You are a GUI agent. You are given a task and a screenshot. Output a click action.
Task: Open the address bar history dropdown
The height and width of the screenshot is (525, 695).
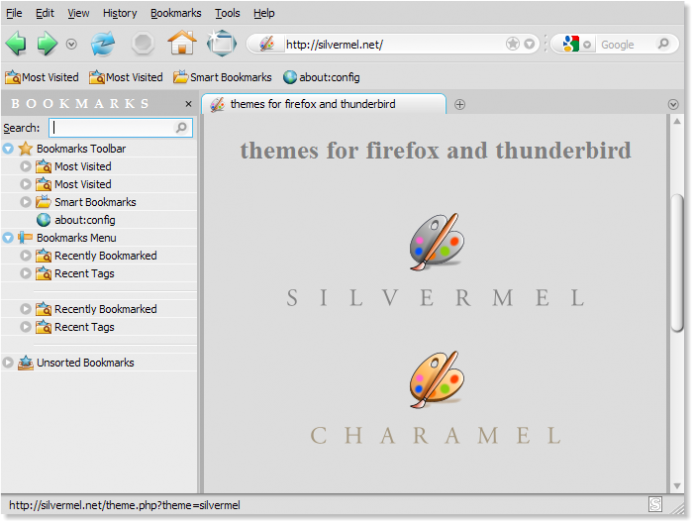[529, 44]
